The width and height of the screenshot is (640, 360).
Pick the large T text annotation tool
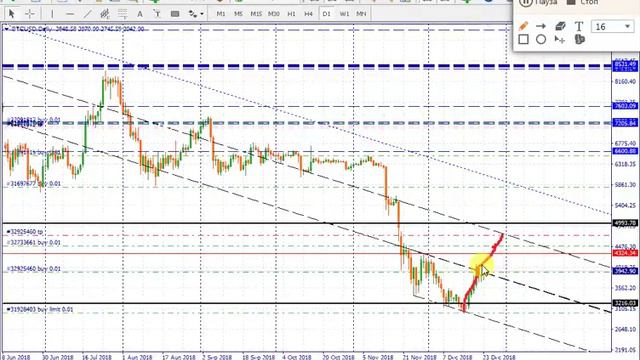tap(579, 27)
